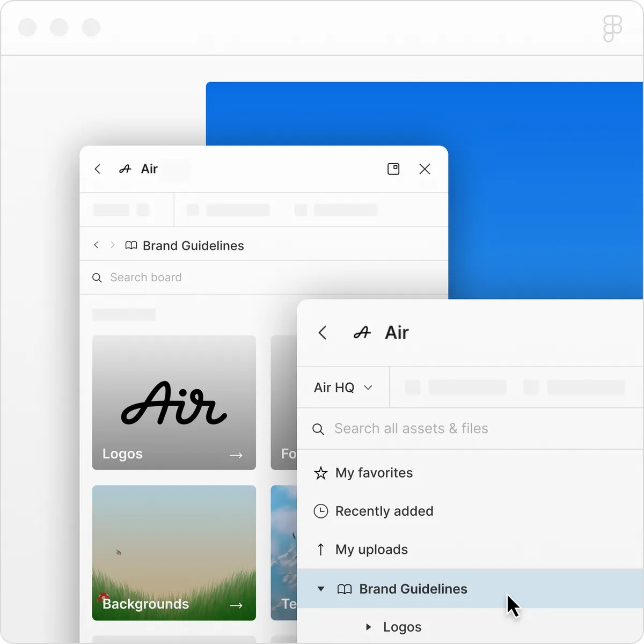Navigate forward in Brand Guidelines breadcrumb
Image resolution: width=644 pixels, height=644 pixels.
tap(113, 245)
